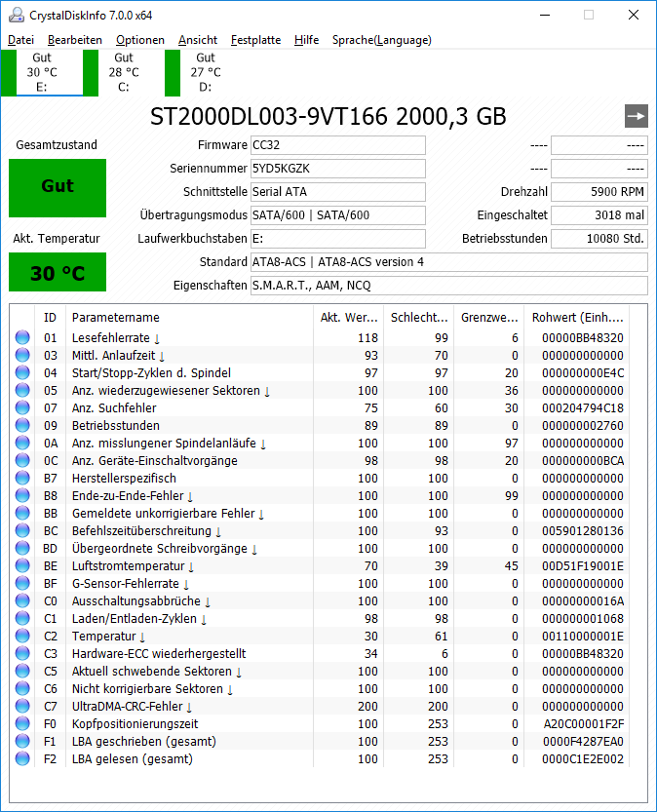Click the status orb for Mittl. Anlaufzeit
This screenshot has width=657, height=812.
tap(22, 355)
